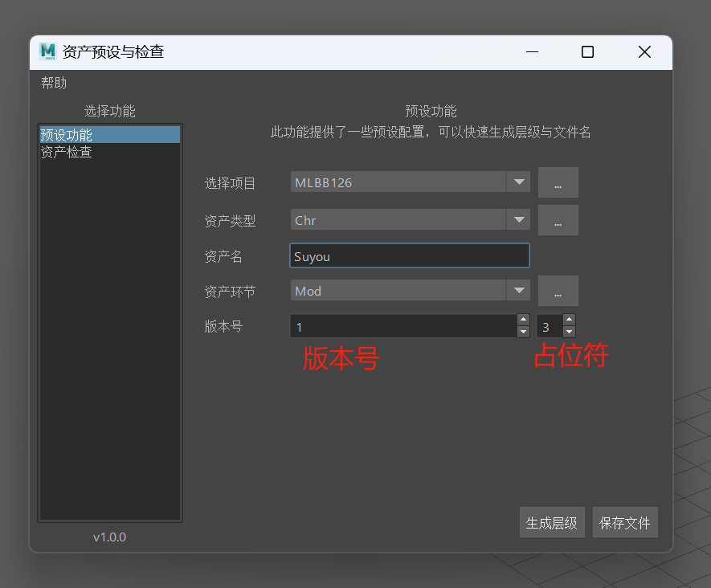This screenshot has width=711, height=588.
Task: Click the 选择功能 header label
Action: (x=110, y=111)
